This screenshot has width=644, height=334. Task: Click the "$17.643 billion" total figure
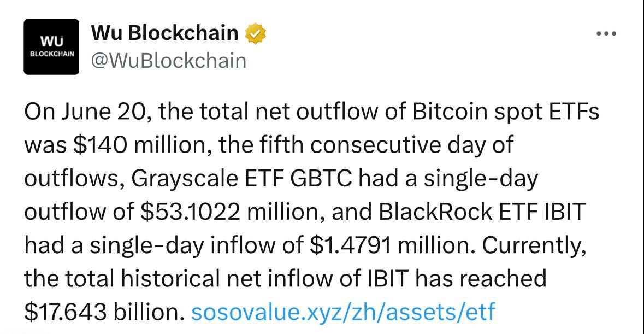[x=102, y=312]
